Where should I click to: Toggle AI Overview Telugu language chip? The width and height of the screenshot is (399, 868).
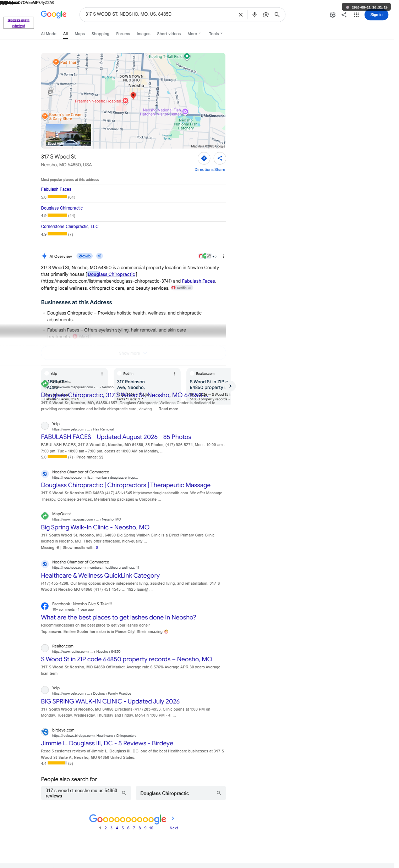[x=85, y=256]
